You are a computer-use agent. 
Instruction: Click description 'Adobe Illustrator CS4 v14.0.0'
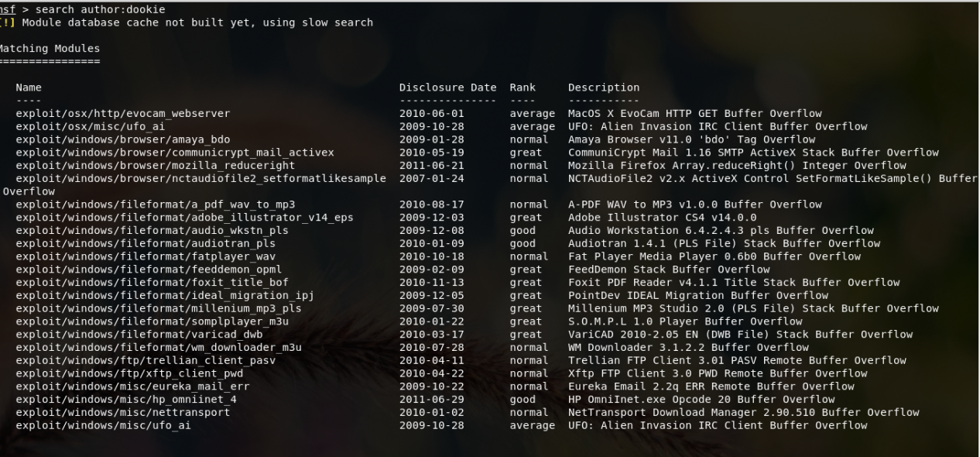click(663, 218)
